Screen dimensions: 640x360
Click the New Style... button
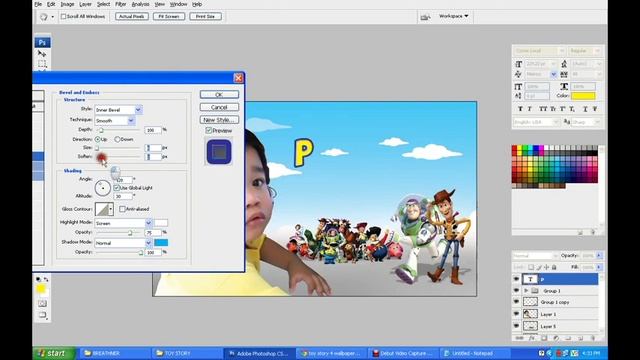point(219,120)
